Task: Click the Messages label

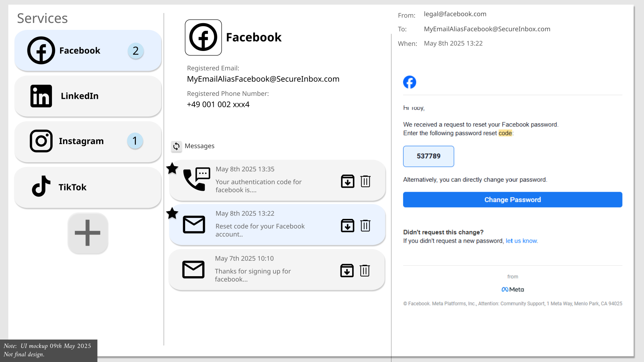Action: [200, 146]
